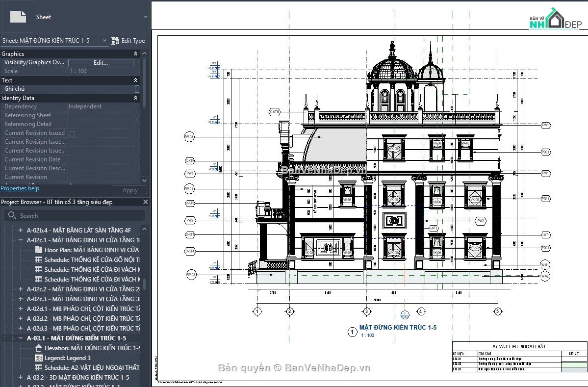588x387 pixels.
Task: Select the A-03.1 - MẶT ĐỨNG KIẾN TRÚC 1-5 sheet
Action: (77, 338)
